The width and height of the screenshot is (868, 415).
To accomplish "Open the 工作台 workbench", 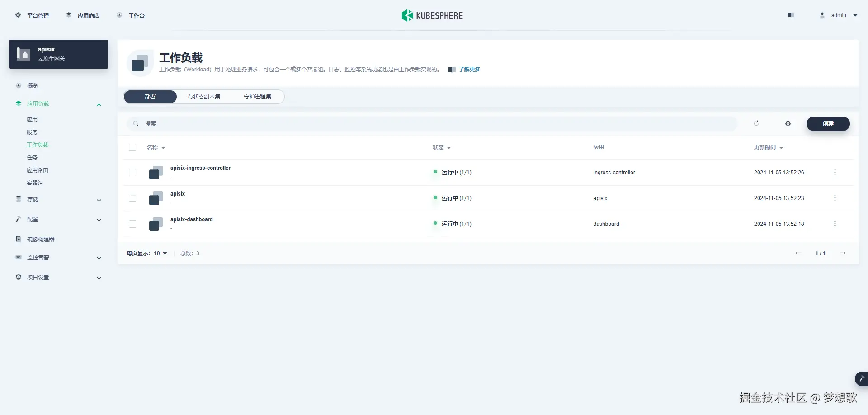I will 131,15.
